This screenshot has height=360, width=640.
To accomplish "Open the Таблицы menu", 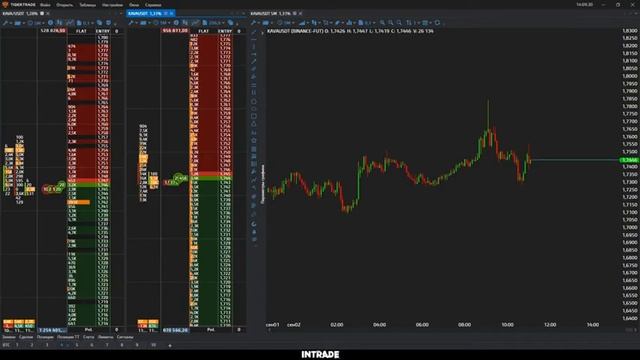I will coord(87,5).
